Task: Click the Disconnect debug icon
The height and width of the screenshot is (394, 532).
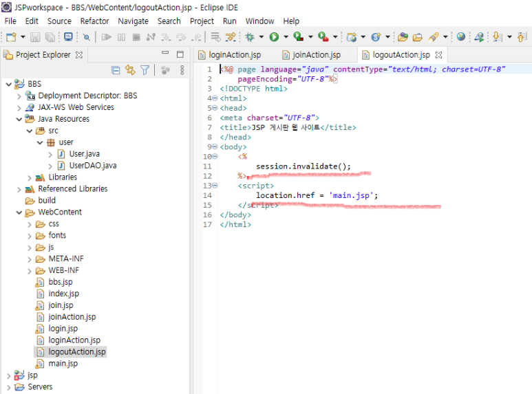Action: (x=151, y=36)
